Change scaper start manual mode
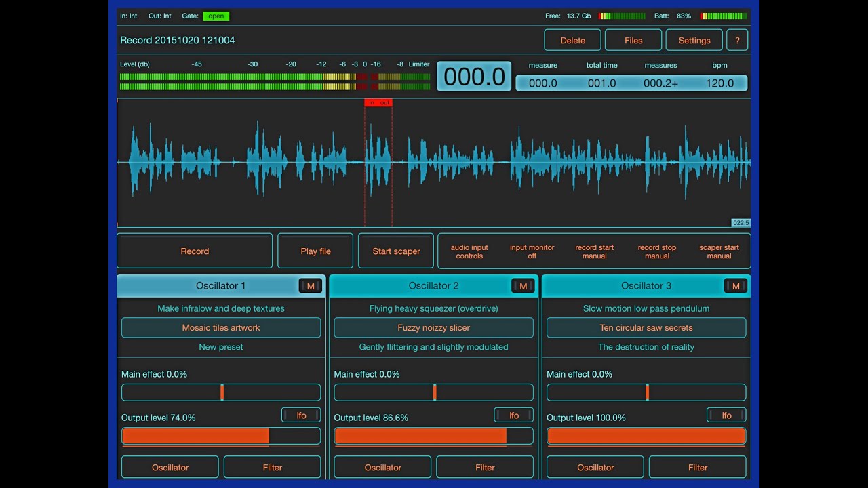 pyautogui.click(x=719, y=251)
